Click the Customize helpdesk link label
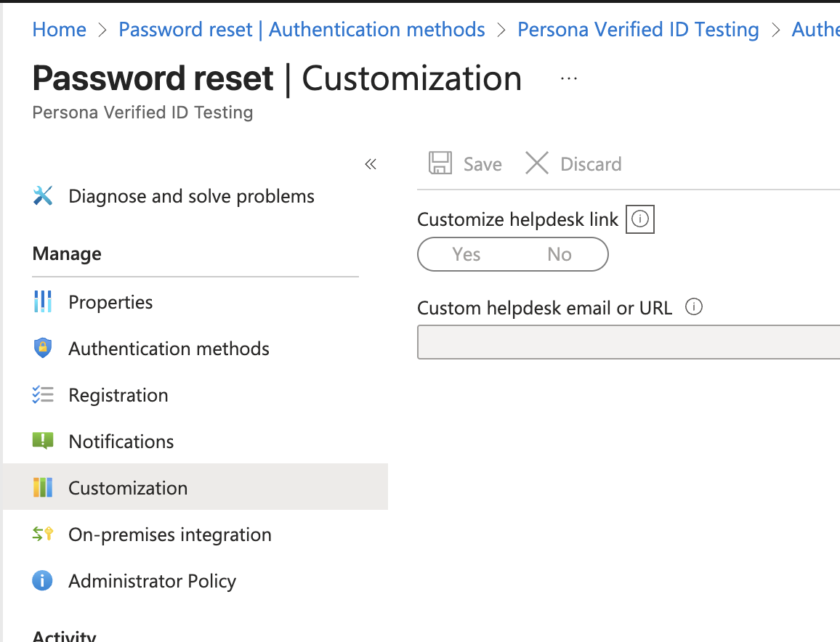 517,219
